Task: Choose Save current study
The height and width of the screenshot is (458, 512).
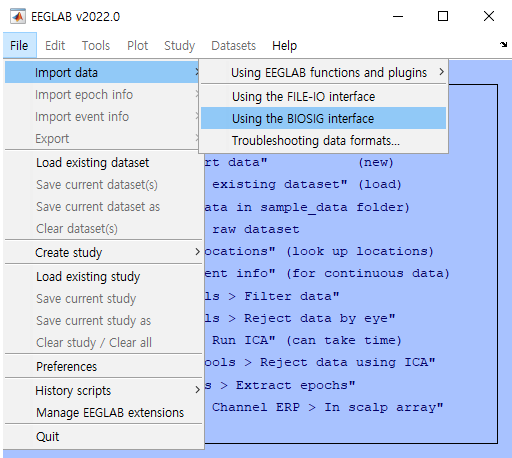Action: point(103,299)
